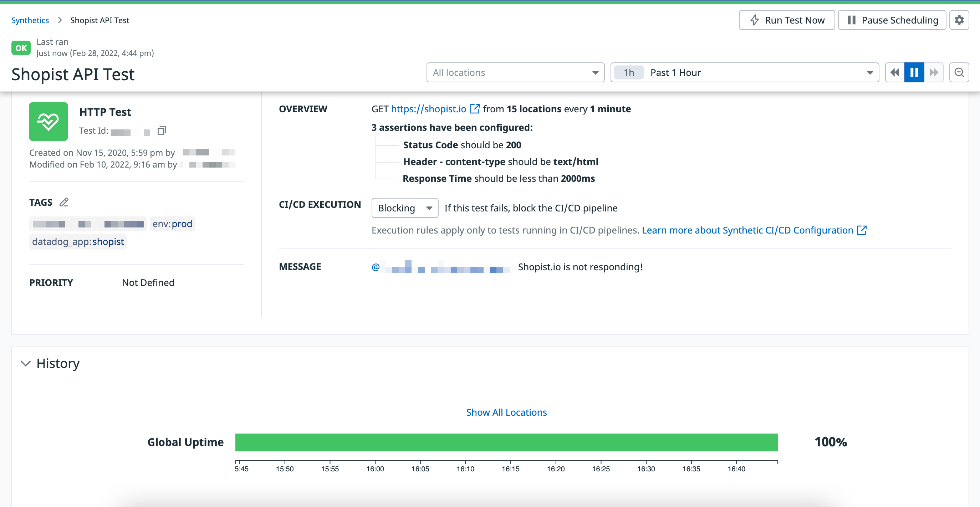This screenshot has width=980, height=507.
Task: Toggle the blue pause live updates button
Action: click(914, 72)
